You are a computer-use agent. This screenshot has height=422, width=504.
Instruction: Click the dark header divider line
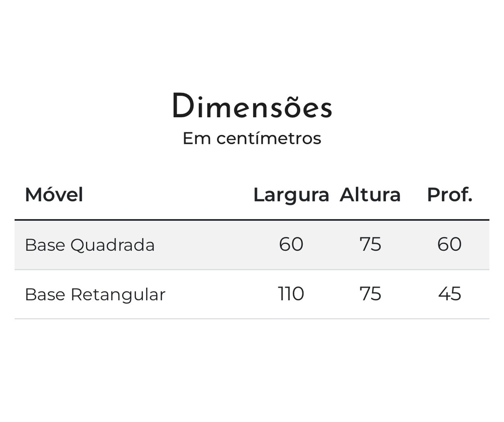click(252, 220)
